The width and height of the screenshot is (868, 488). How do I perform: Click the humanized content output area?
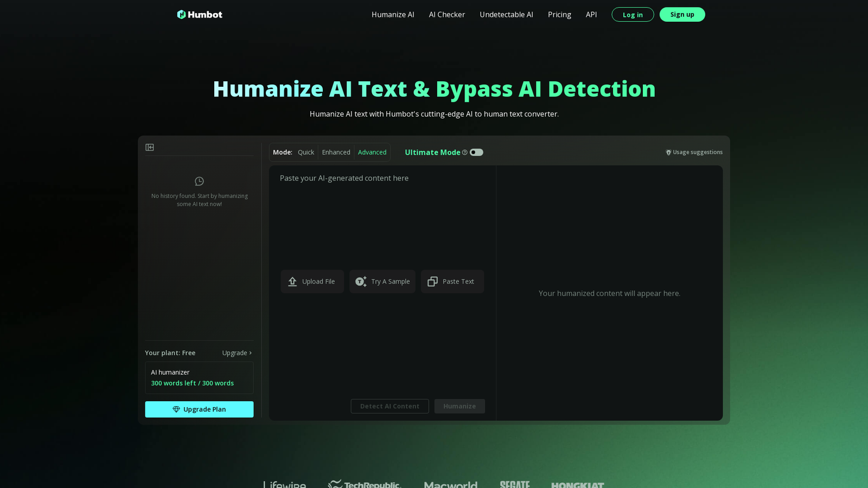(609, 293)
